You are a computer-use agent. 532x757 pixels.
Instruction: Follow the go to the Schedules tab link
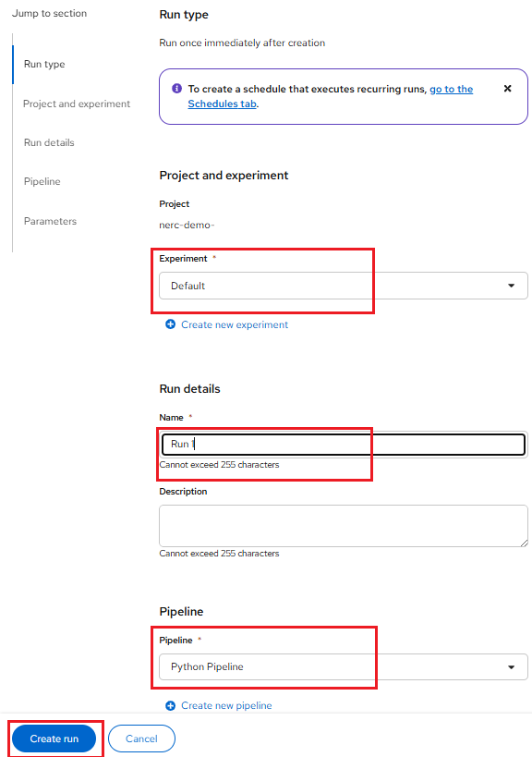click(x=331, y=96)
